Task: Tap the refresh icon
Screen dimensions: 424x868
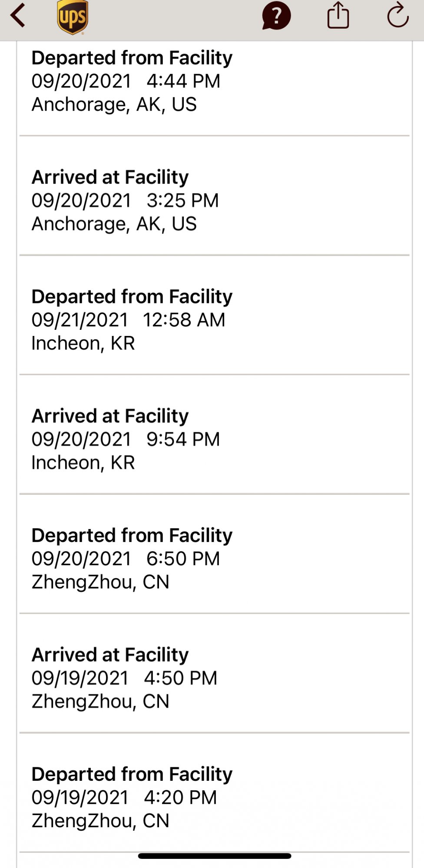Action: 397,16
